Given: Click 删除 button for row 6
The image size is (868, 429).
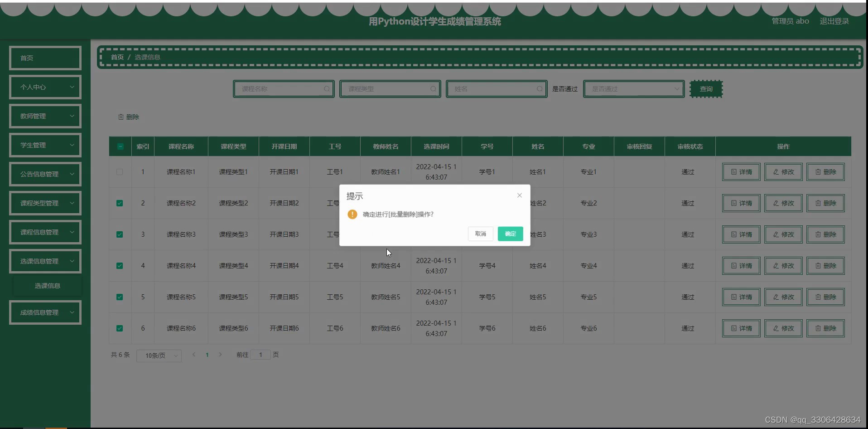Looking at the screenshot, I should (x=825, y=328).
